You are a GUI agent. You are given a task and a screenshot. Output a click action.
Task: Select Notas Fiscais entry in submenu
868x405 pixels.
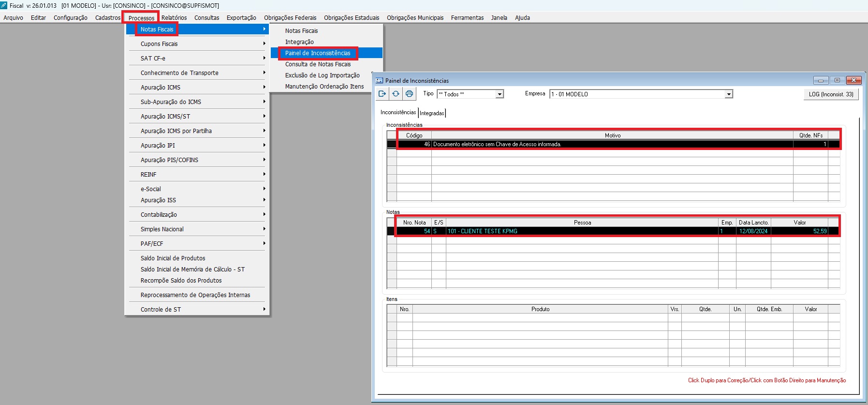click(x=326, y=30)
